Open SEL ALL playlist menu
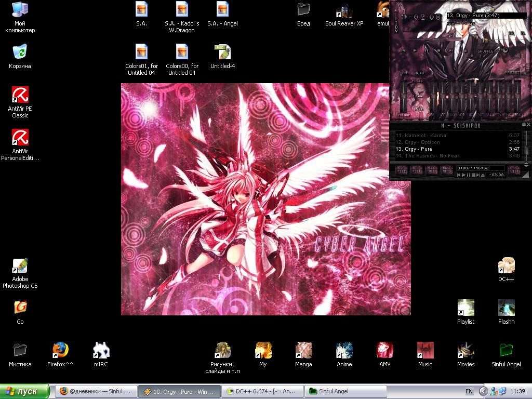The height and width of the screenshot is (399, 532). click(432, 170)
